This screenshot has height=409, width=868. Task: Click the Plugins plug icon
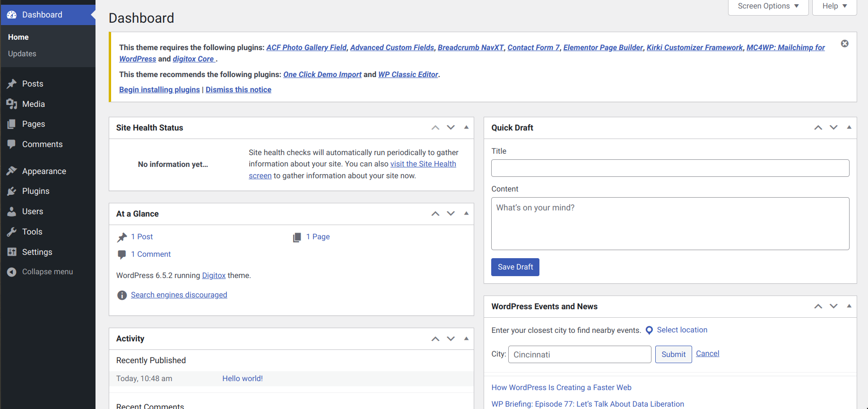12,191
